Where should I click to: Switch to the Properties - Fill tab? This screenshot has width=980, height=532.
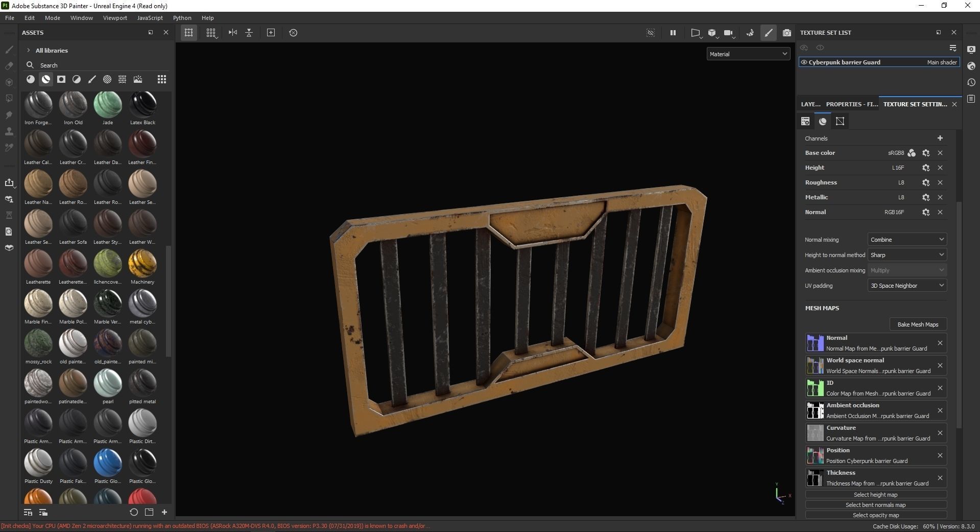point(852,104)
